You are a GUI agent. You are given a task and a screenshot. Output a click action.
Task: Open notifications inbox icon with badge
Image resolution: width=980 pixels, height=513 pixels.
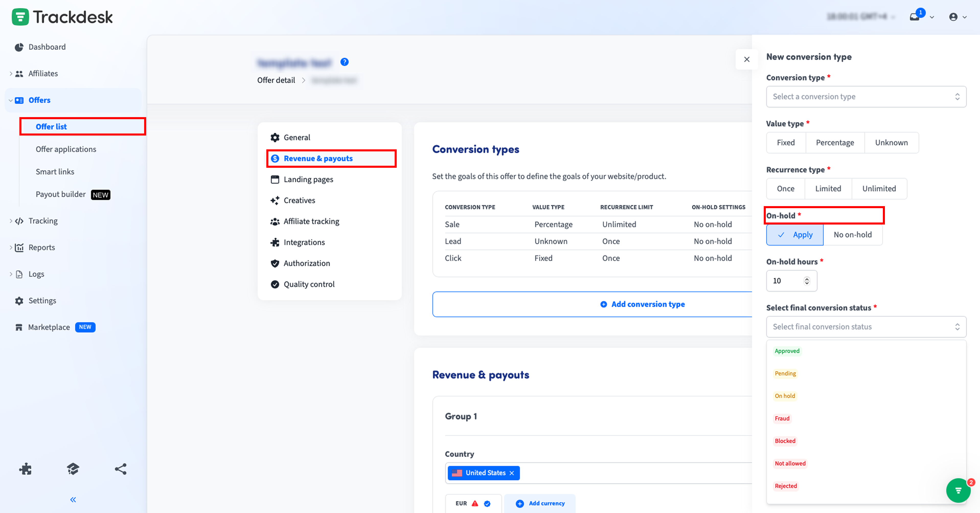pyautogui.click(x=915, y=17)
